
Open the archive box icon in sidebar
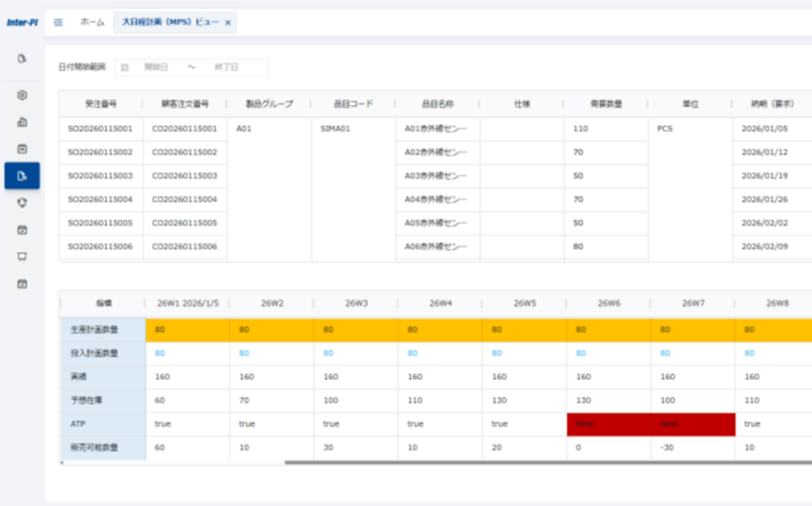pos(22,149)
